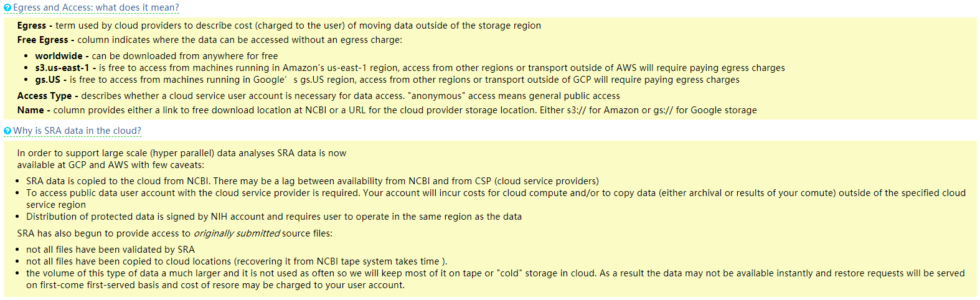Collapse "Egress and Access: what does it mean?"
This screenshot has width=980, height=300.
point(96,7)
